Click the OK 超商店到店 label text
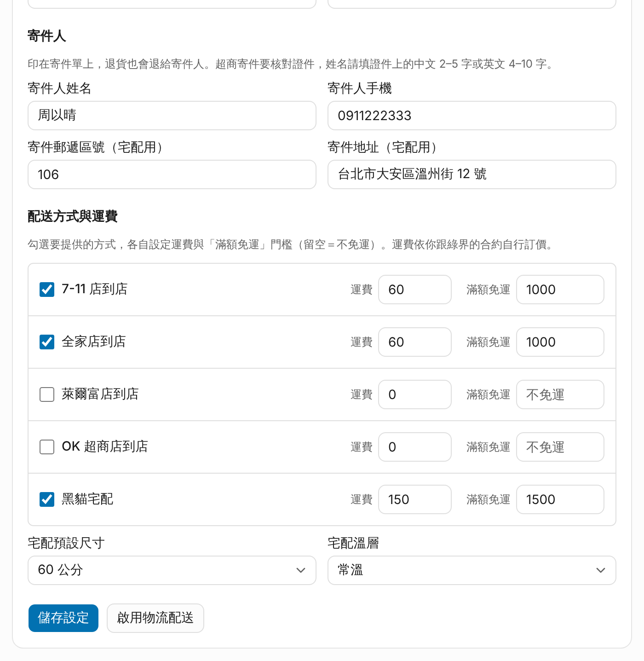The width and height of the screenshot is (644, 661). click(105, 446)
